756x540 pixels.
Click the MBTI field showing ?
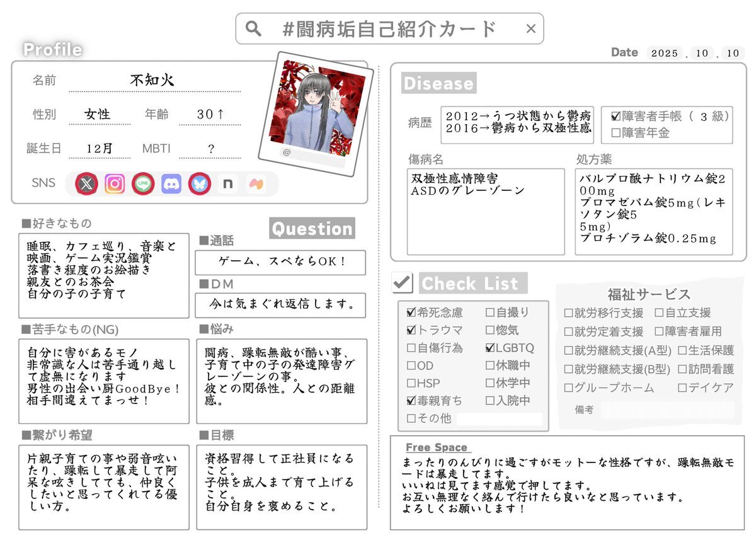tap(210, 149)
